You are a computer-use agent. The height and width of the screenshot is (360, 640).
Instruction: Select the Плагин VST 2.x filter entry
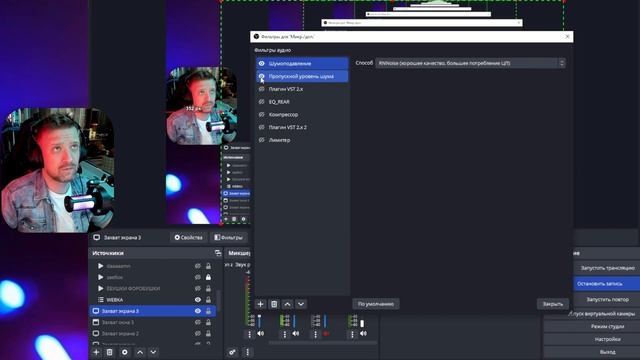coord(302,89)
